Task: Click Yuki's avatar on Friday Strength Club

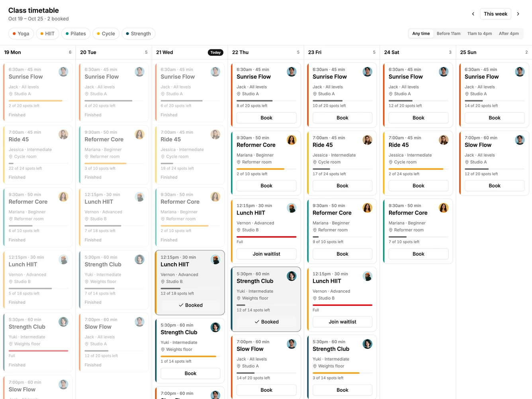Action: click(x=368, y=344)
